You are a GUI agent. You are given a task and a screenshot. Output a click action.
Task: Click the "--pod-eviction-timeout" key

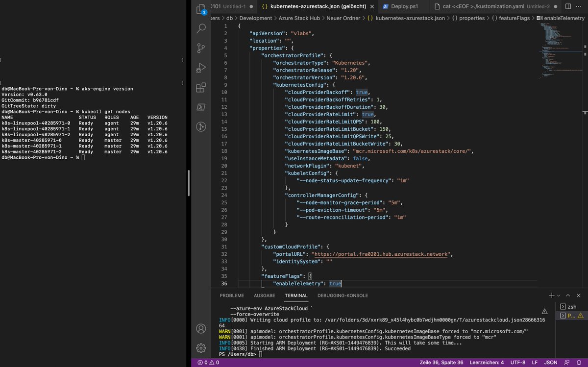tap(332, 210)
